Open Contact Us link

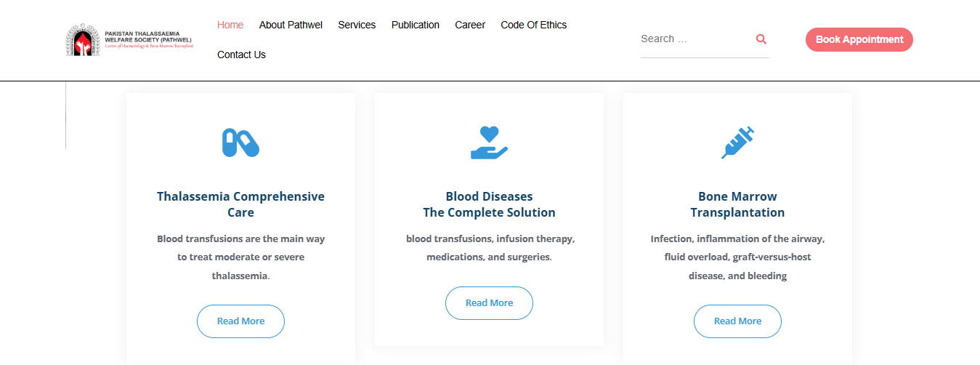tap(241, 55)
